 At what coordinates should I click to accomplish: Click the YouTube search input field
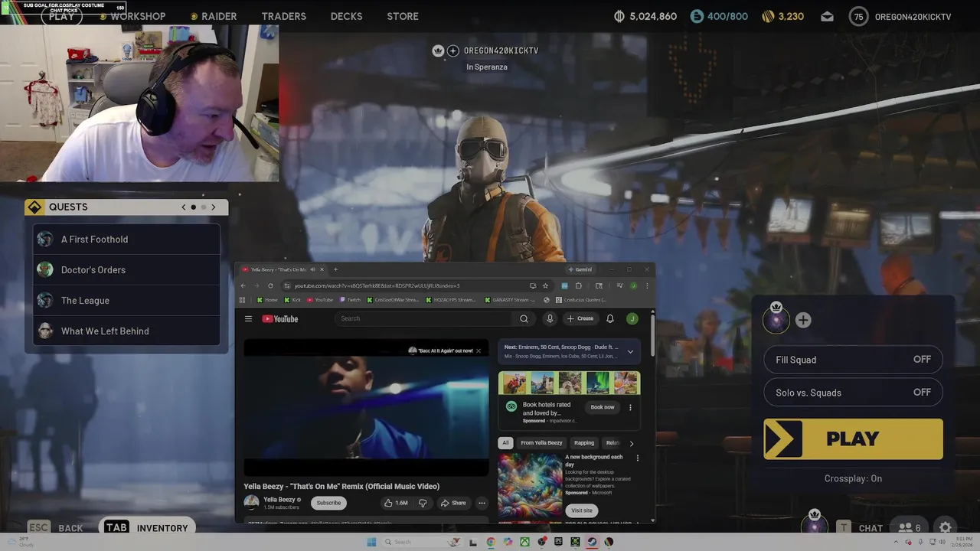[424, 319]
